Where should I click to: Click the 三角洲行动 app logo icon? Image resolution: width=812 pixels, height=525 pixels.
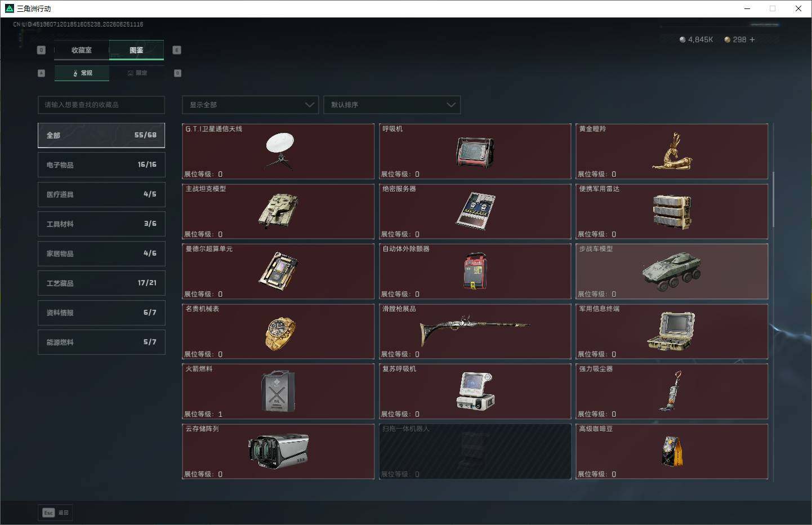point(9,8)
